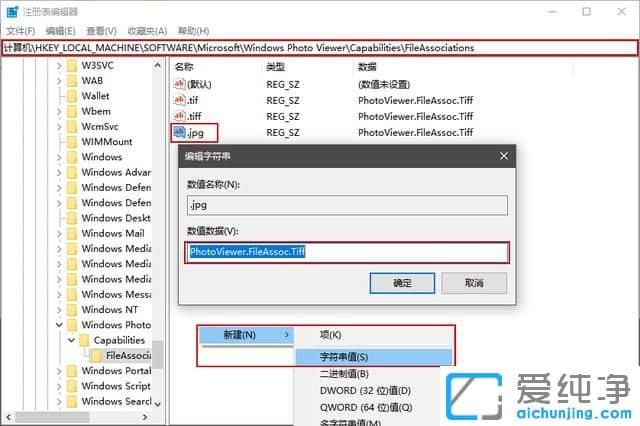Collapse the Windows Photo Viewer node
The width and height of the screenshot is (640, 426).
click(59, 325)
